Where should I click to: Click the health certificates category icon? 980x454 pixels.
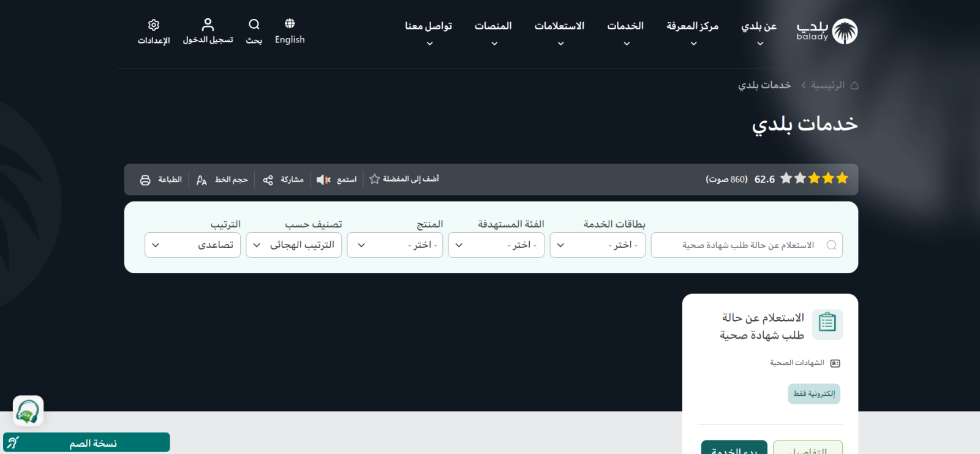point(835,363)
